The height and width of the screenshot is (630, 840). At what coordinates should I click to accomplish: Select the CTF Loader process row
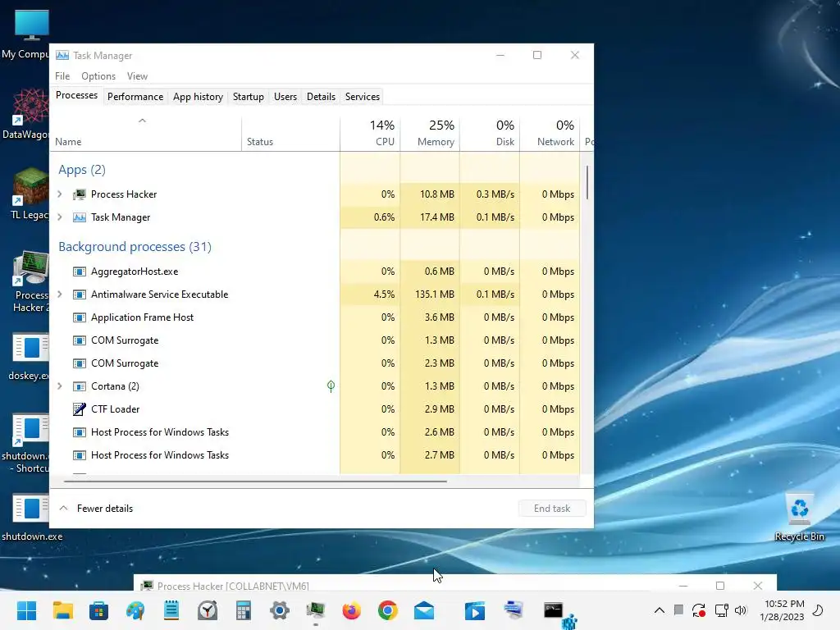[314, 409]
